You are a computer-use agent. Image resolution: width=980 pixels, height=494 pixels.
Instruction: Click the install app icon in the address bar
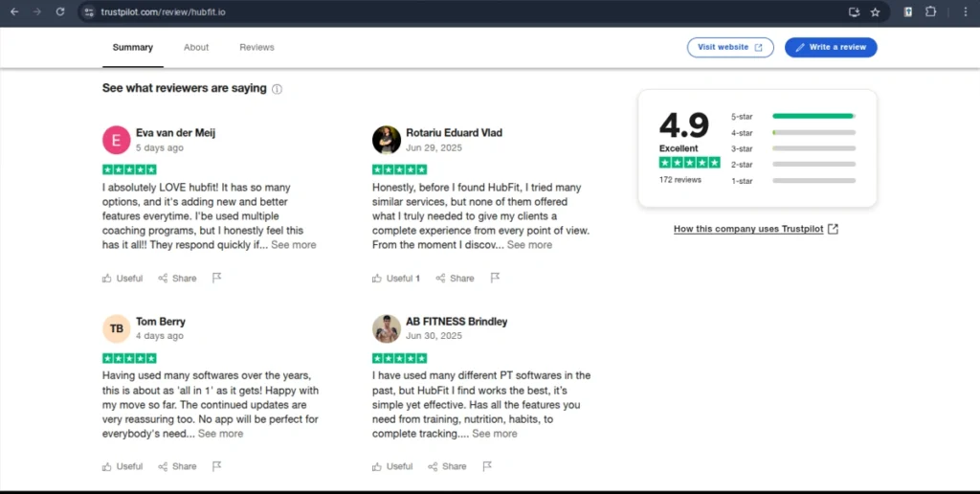point(854,11)
